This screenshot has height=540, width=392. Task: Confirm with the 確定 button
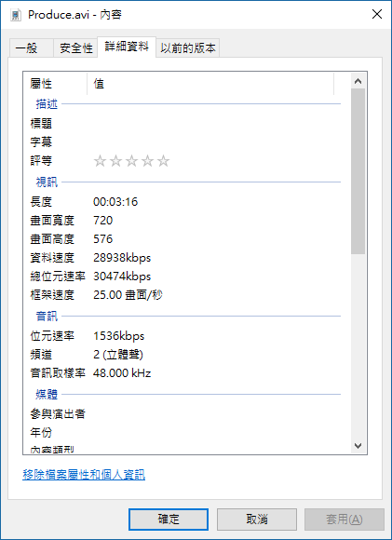pyautogui.click(x=169, y=520)
